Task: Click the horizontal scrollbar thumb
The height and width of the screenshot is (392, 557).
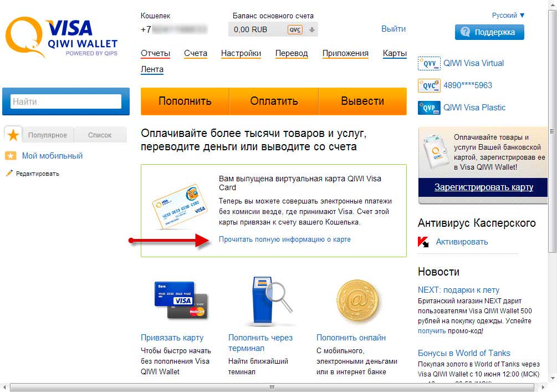Action: pyautogui.click(x=272, y=387)
